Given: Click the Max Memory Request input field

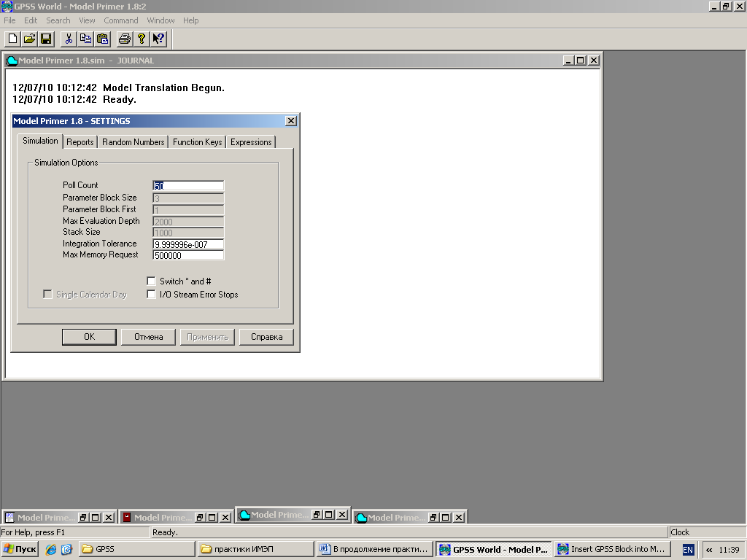Looking at the screenshot, I should point(188,255).
